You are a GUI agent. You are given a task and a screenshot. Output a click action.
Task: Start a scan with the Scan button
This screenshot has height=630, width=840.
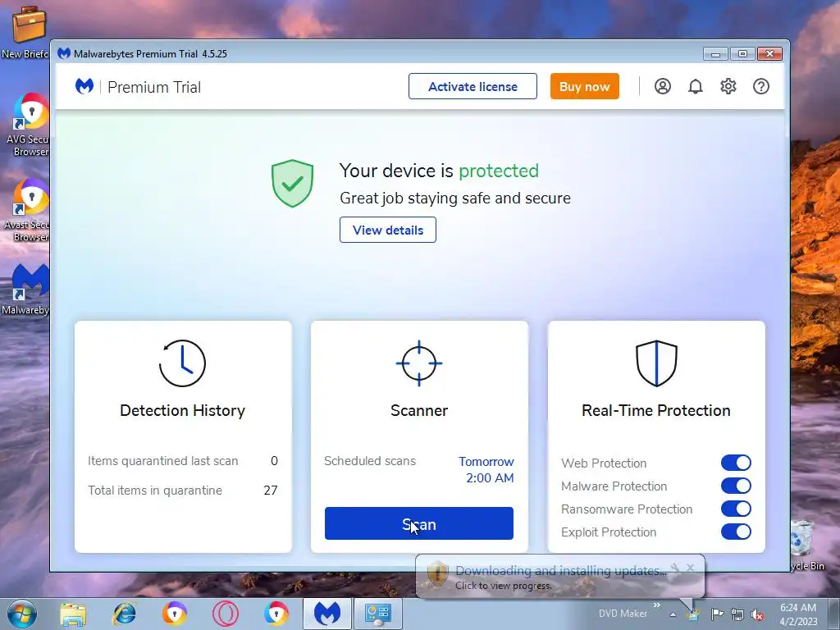[x=419, y=523]
